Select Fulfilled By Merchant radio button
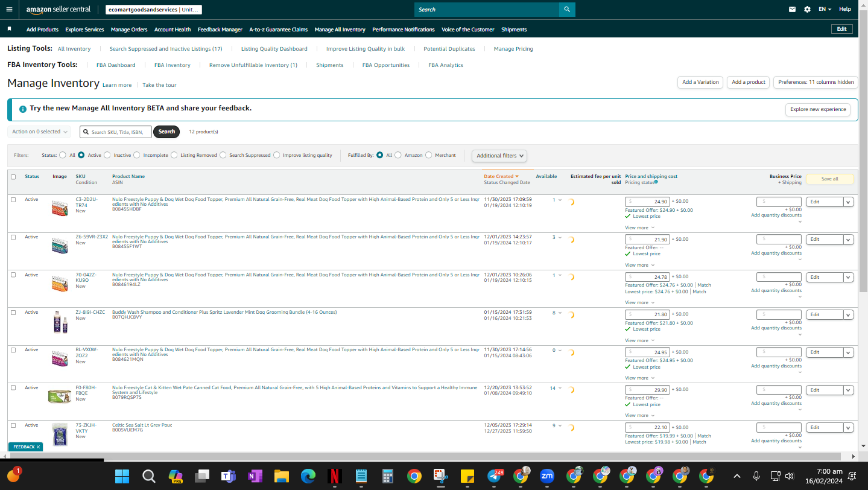 click(429, 155)
